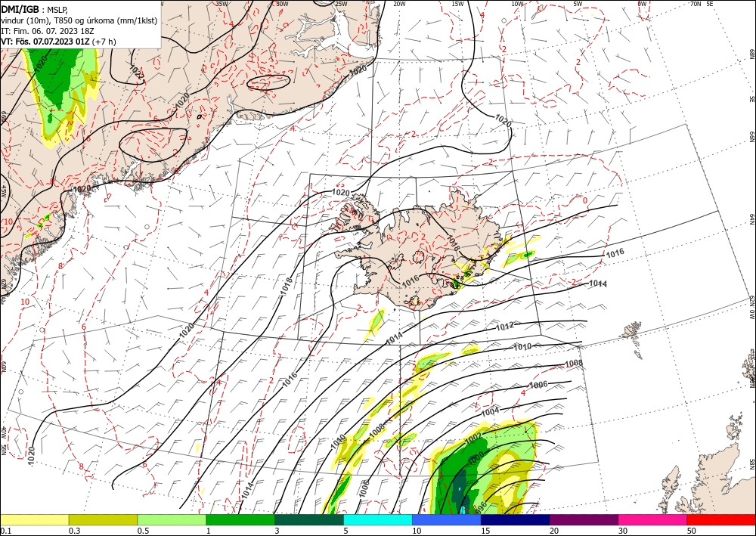The width and height of the screenshot is (756, 536).
Task: Click the light yellow 0.1–0.3 legend swatch
Action: [34, 519]
